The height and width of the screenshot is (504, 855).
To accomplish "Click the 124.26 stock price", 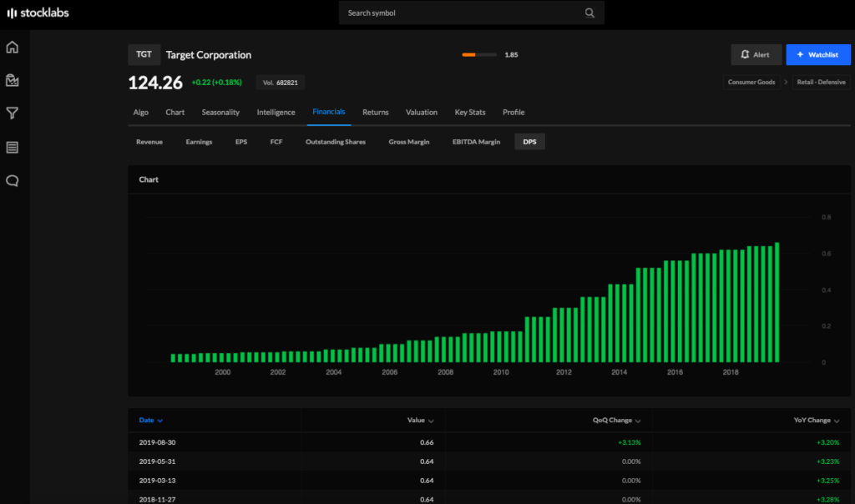I will pos(155,83).
